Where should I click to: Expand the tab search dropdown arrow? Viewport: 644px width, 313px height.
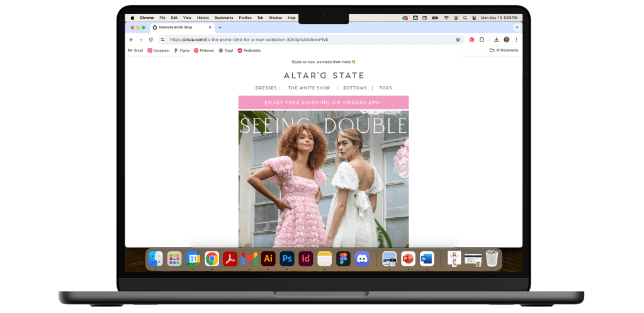tap(517, 28)
